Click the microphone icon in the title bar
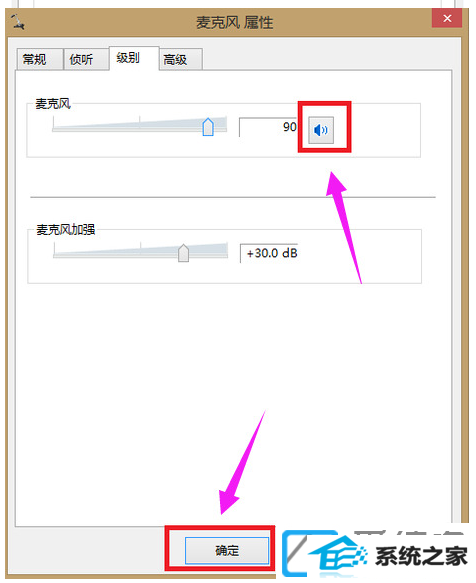 [17, 22]
